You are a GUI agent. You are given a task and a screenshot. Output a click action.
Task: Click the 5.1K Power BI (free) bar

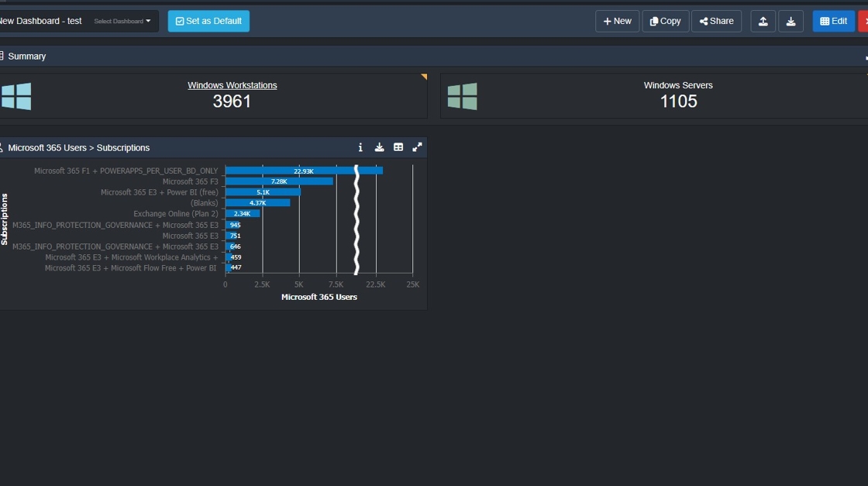[x=263, y=192]
